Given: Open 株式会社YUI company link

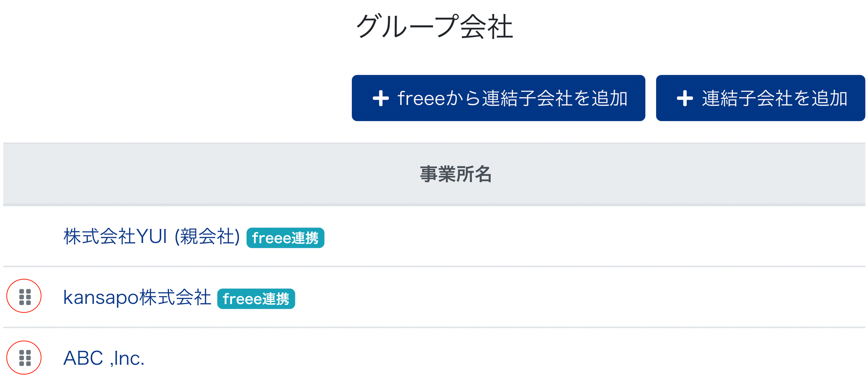Looking at the screenshot, I should [115, 237].
